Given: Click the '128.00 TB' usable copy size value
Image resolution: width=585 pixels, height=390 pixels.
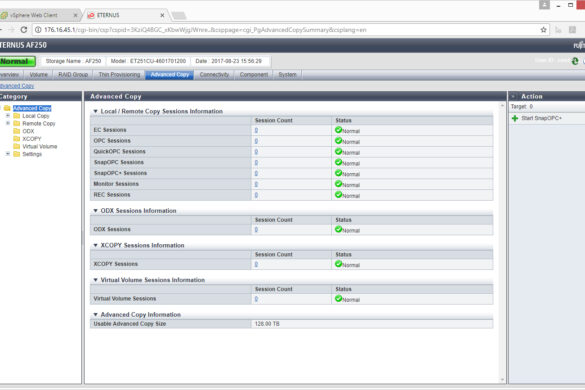Looking at the screenshot, I should coord(267,324).
